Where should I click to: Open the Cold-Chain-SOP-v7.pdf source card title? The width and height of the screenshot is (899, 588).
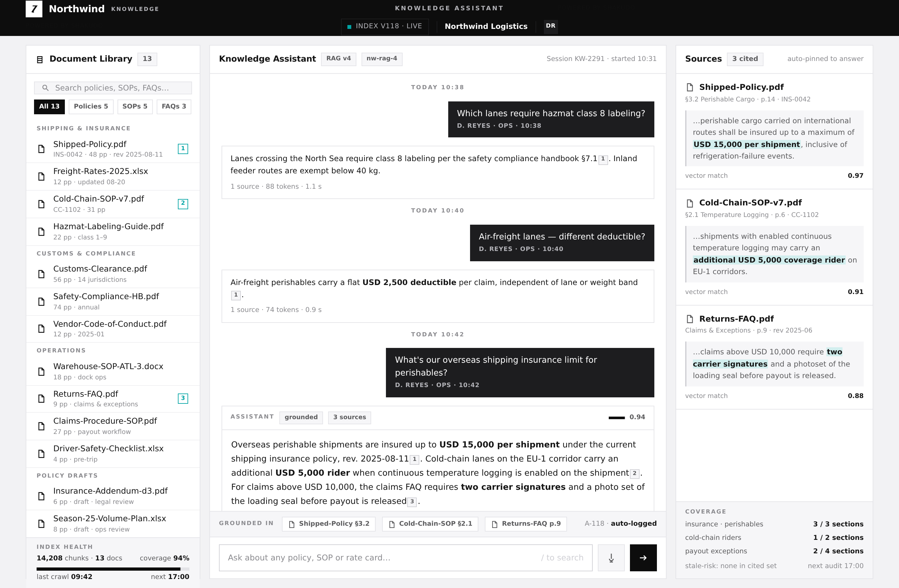point(750,203)
